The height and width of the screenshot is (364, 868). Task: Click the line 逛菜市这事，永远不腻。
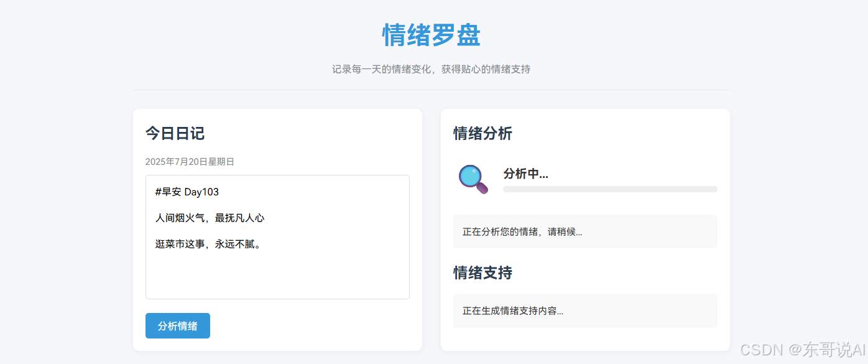point(210,244)
